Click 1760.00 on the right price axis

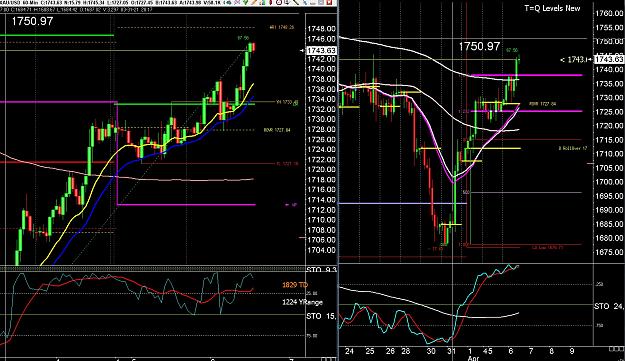click(x=609, y=14)
